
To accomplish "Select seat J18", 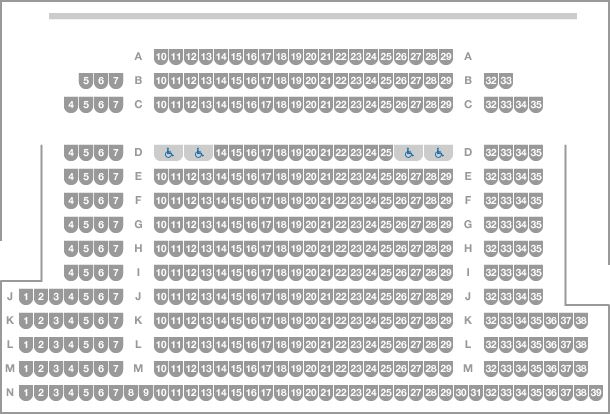I will click(x=281, y=297).
